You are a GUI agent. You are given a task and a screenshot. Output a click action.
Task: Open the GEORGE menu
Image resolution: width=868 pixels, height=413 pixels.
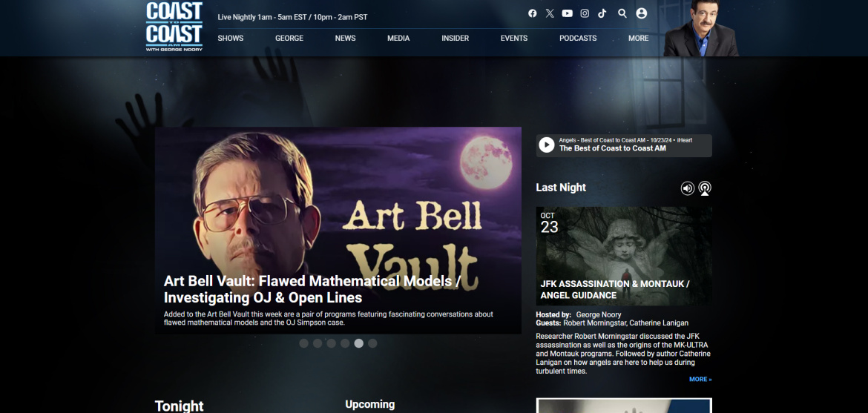(289, 39)
